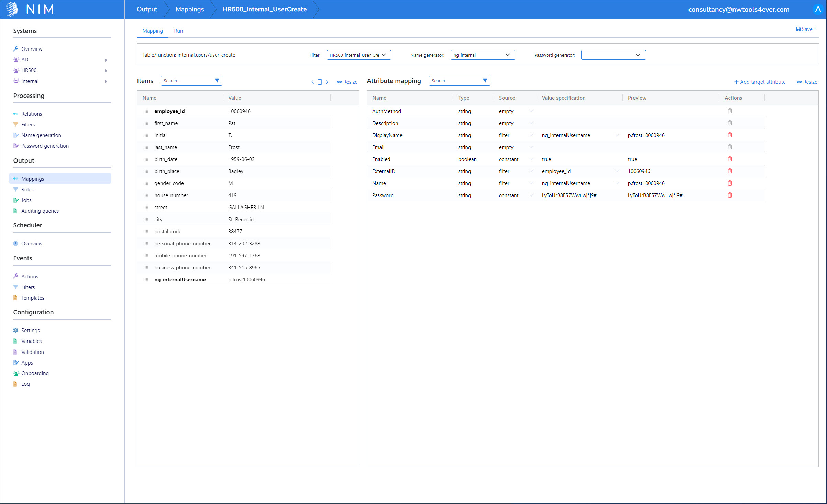The width and height of the screenshot is (827, 504).
Task: Open the Password generator dropdown
Action: [x=613, y=55]
